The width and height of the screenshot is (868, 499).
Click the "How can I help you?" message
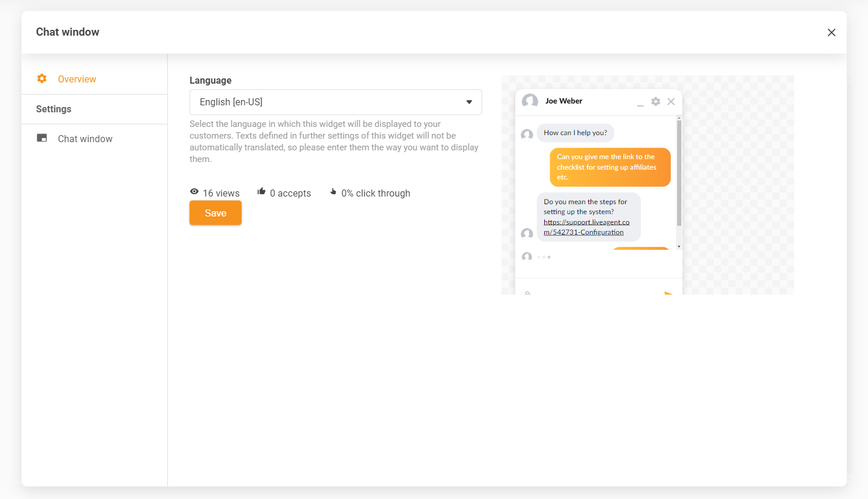[x=575, y=133]
